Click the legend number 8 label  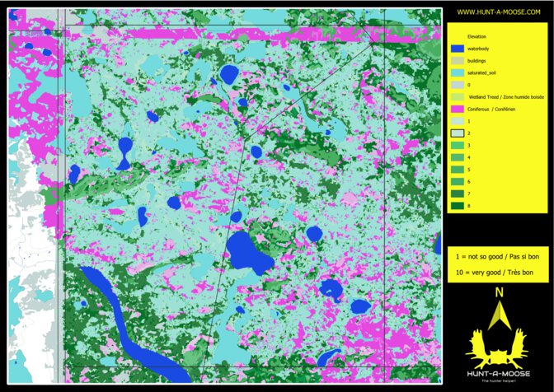pyautogui.click(x=469, y=206)
